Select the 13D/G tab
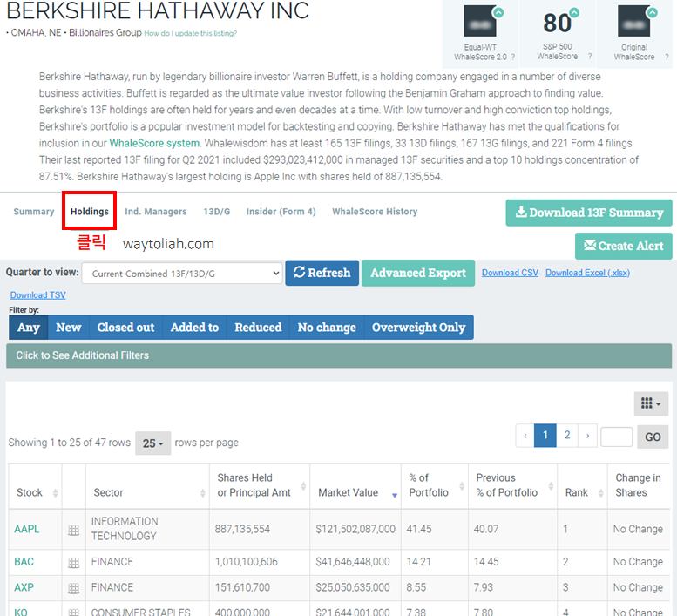The width and height of the screenshot is (677, 616). click(217, 212)
